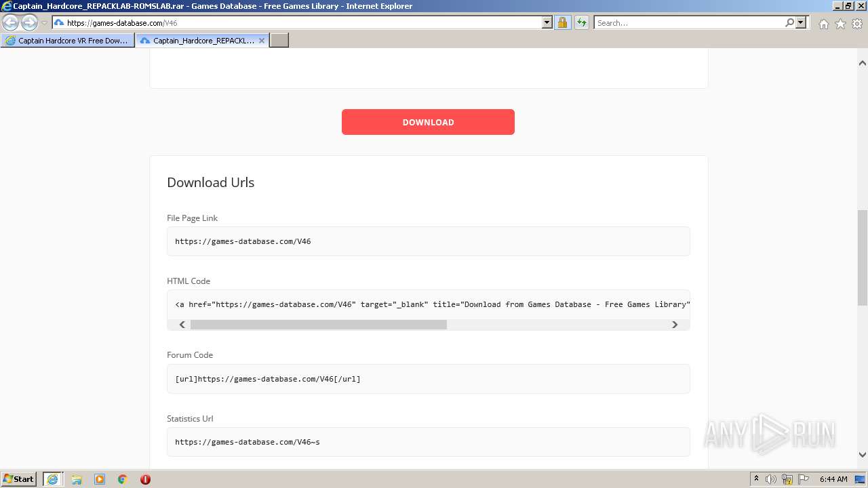Click the page vertical scrollbar thumb
Viewport: 868px width, 488px height.
coord(863,258)
